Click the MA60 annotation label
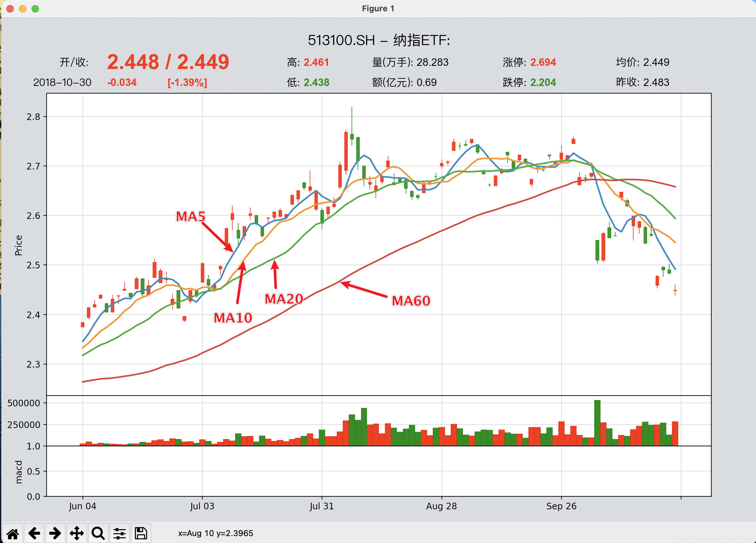The width and height of the screenshot is (756, 543). point(411,301)
